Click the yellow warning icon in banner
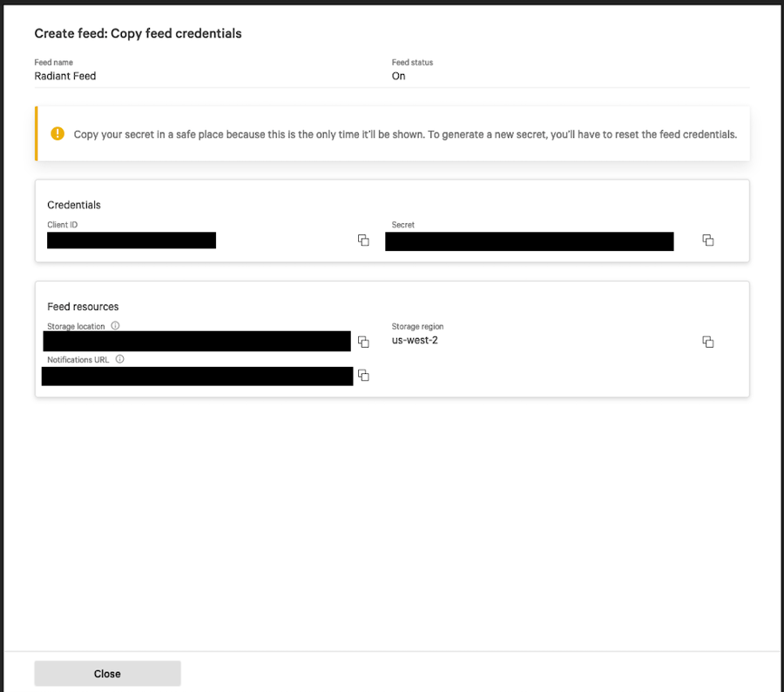 [x=57, y=133]
